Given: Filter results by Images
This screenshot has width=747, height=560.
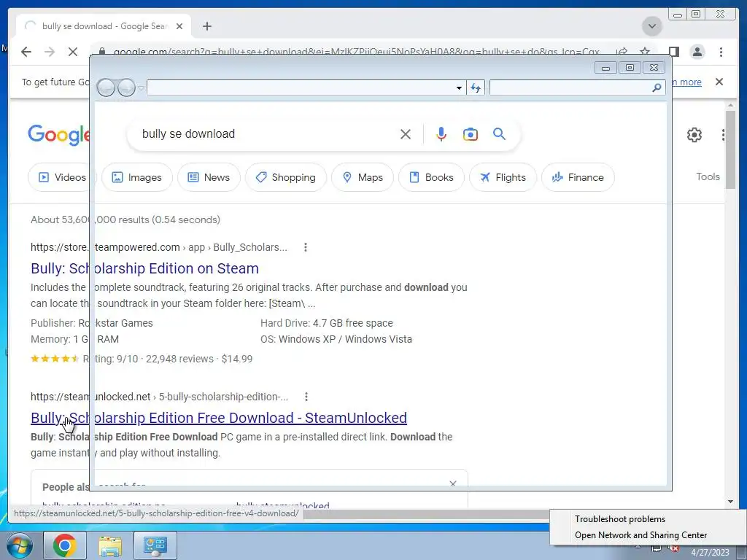Looking at the screenshot, I should coord(136,177).
